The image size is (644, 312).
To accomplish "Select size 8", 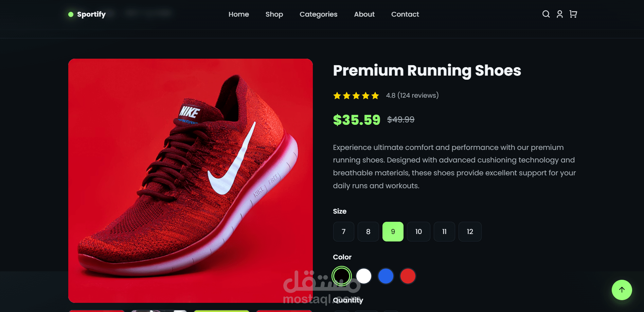I will pos(368,232).
